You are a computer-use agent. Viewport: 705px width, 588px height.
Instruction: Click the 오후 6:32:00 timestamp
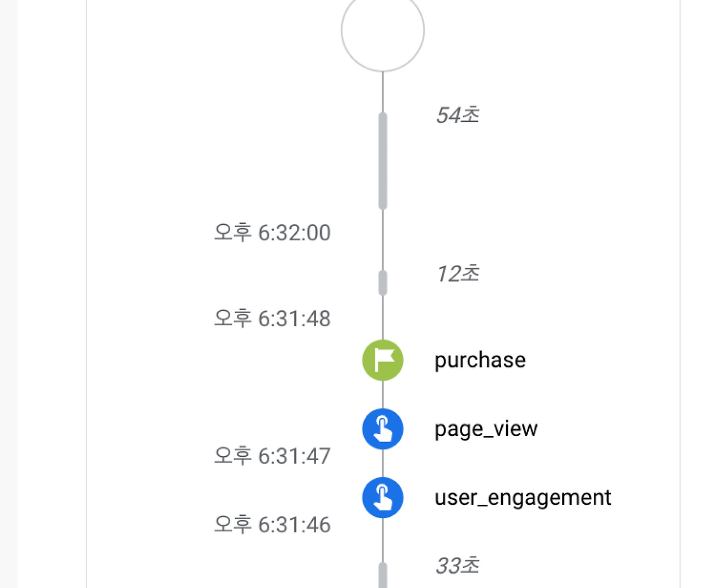[272, 233]
